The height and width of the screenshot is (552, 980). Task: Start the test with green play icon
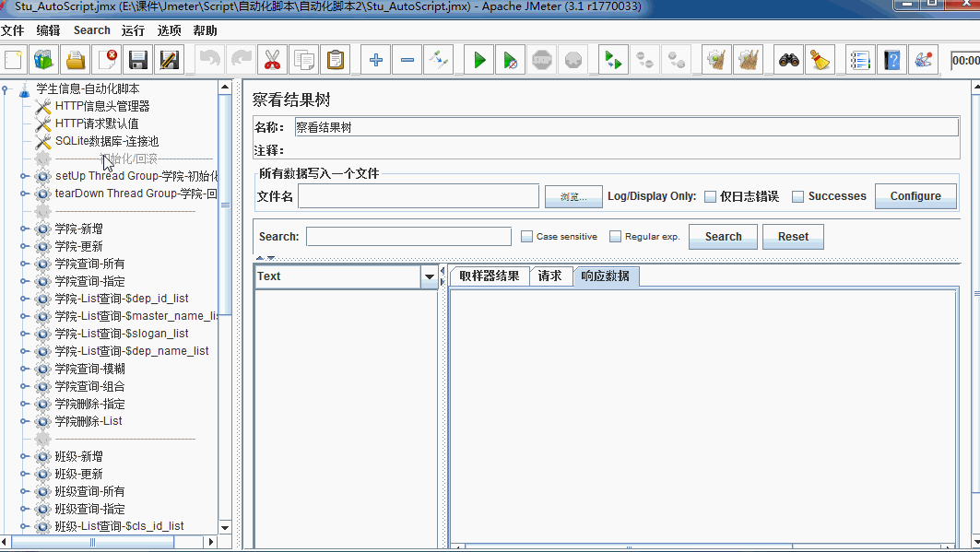[479, 60]
